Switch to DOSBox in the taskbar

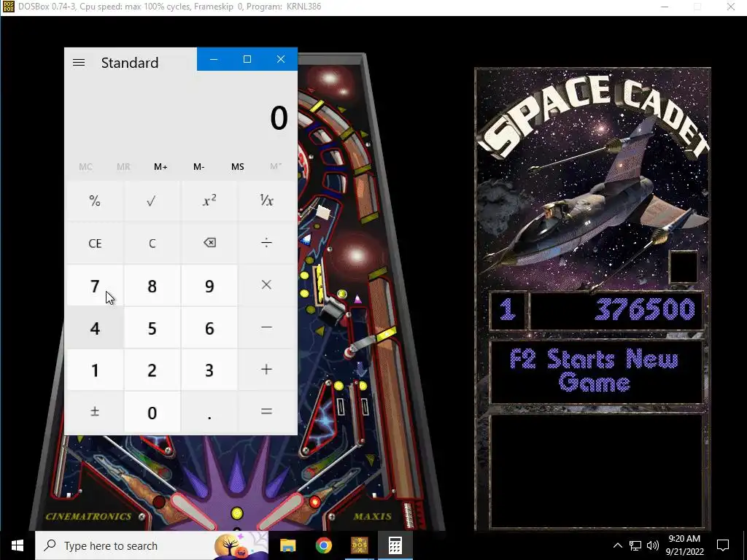click(x=359, y=545)
